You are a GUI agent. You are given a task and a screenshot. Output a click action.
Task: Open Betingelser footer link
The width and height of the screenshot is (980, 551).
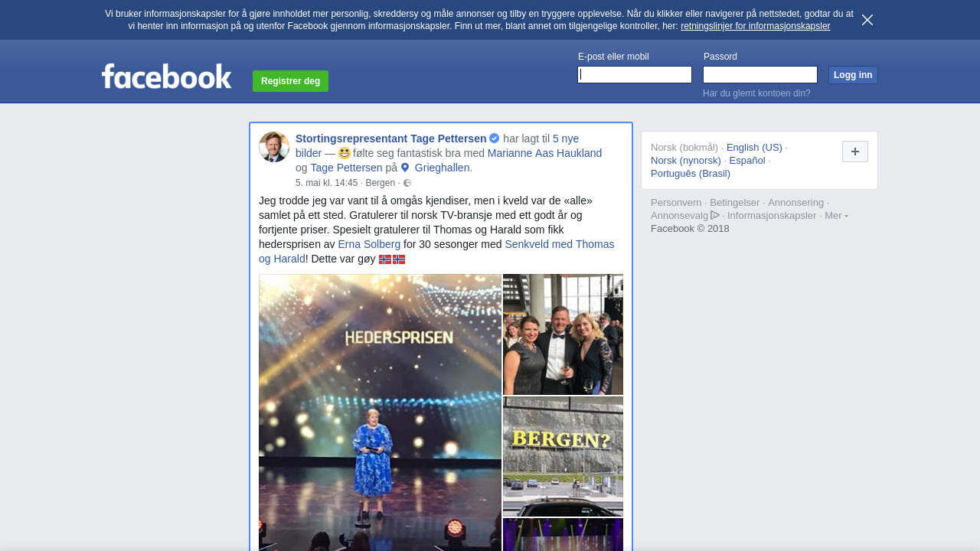[x=734, y=202]
